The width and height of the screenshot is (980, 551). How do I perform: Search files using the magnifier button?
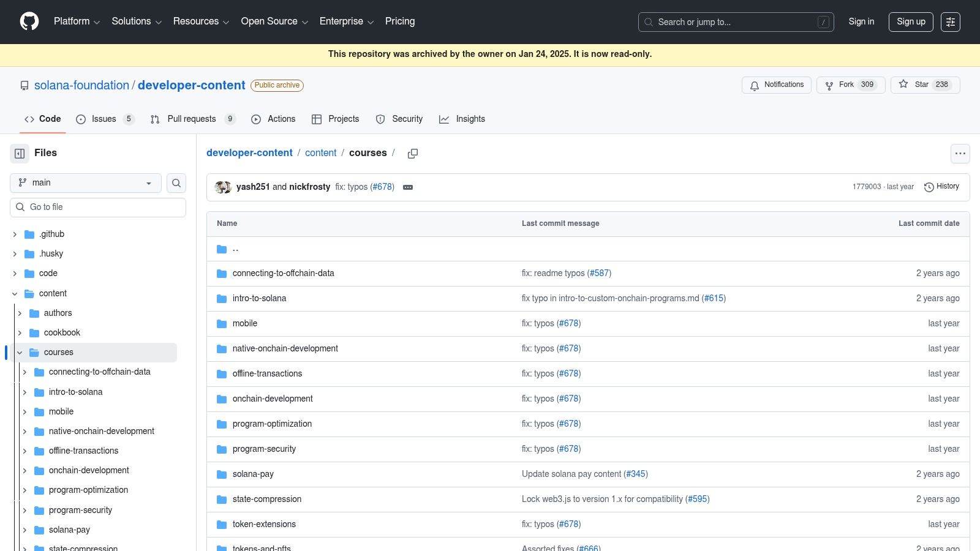click(x=176, y=183)
